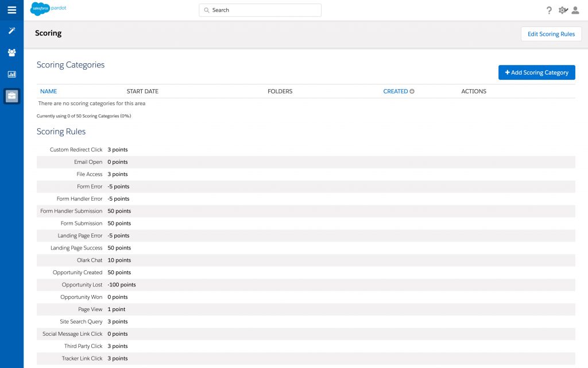Click the Scoring page title
588x368 pixels.
tap(48, 33)
